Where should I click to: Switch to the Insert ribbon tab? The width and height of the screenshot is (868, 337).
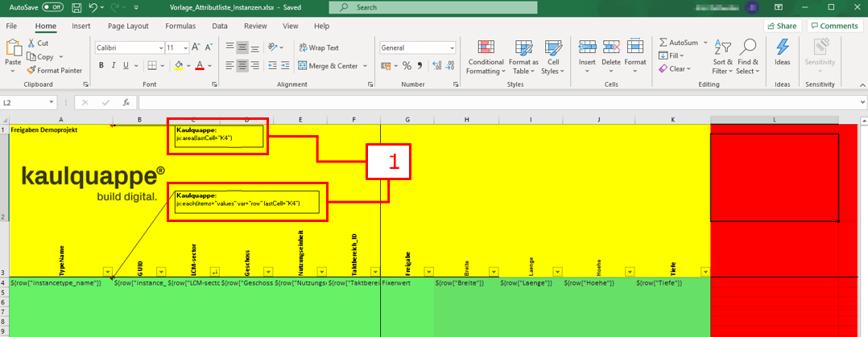tap(81, 26)
